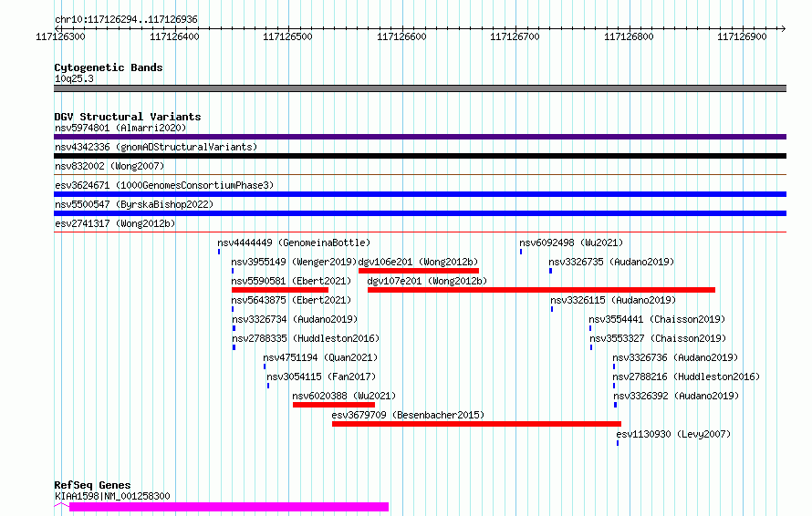
Task: Click the nsv2788335 (Huddleston2016) label
Action: pos(306,338)
